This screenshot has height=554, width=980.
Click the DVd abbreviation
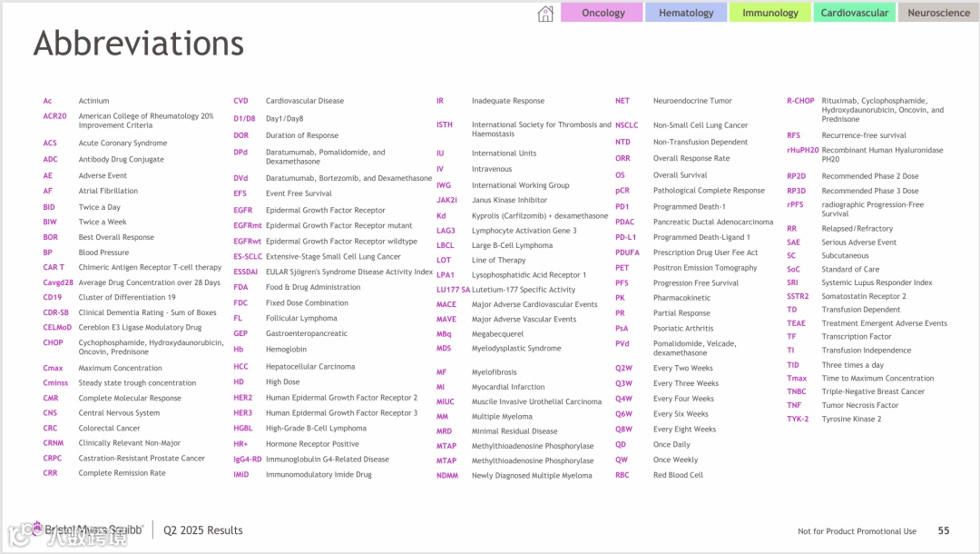click(x=240, y=178)
